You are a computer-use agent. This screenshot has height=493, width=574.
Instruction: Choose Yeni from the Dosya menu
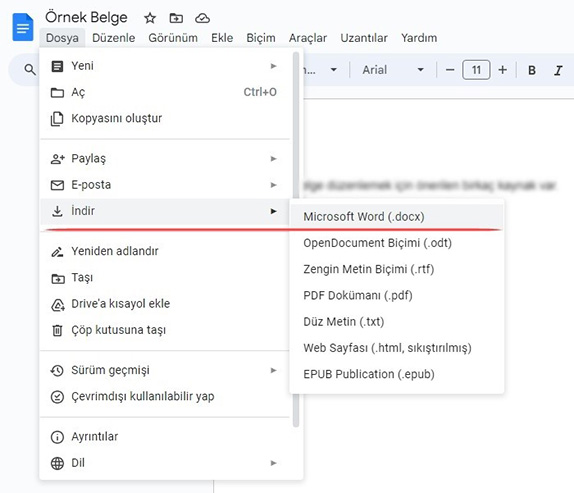point(165,66)
